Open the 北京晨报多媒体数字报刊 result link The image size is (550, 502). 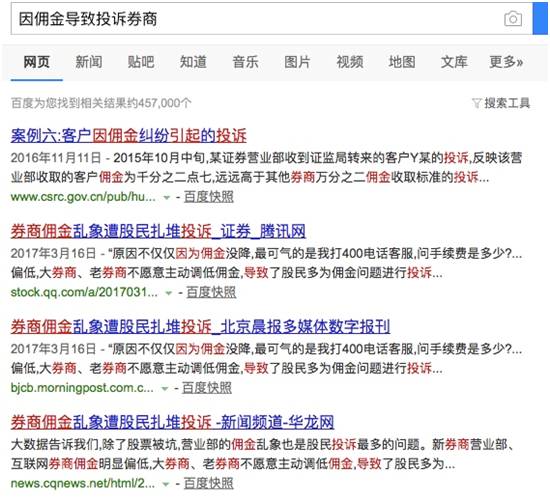(x=200, y=327)
